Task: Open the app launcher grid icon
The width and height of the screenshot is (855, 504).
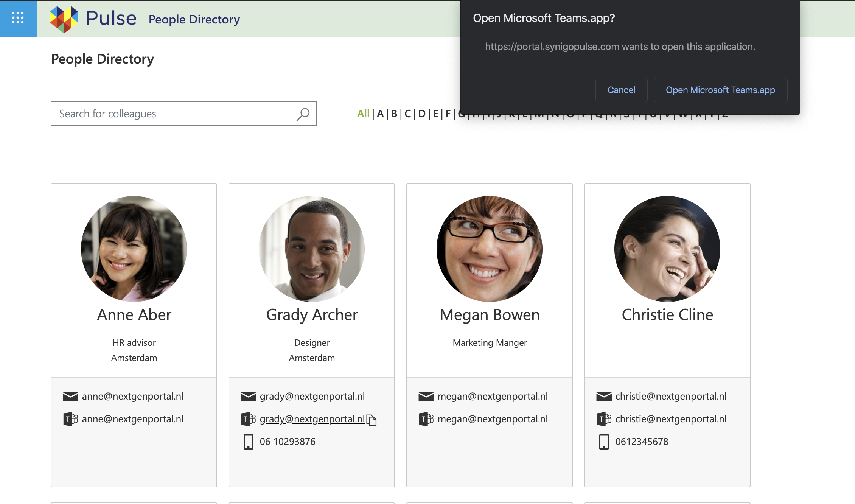Action: point(18,18)
